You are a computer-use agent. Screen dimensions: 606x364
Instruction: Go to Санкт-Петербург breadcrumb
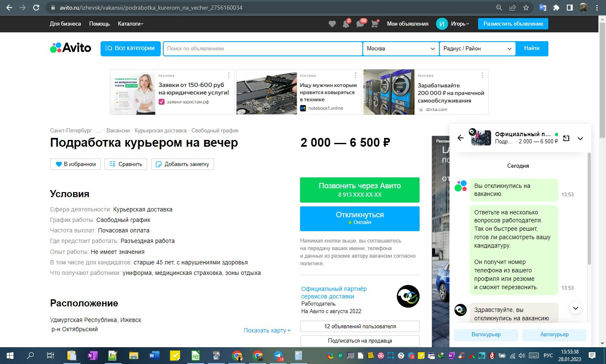(71, 131)
